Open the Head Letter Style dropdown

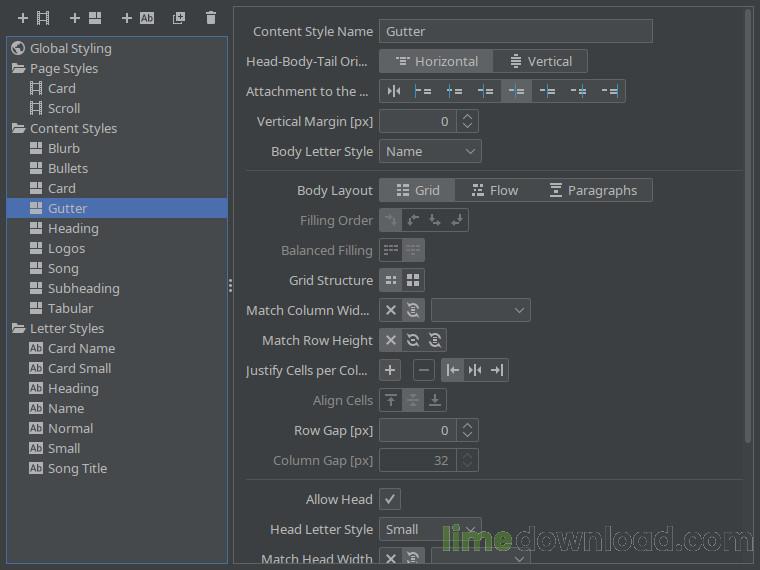(x=430, y=529)
